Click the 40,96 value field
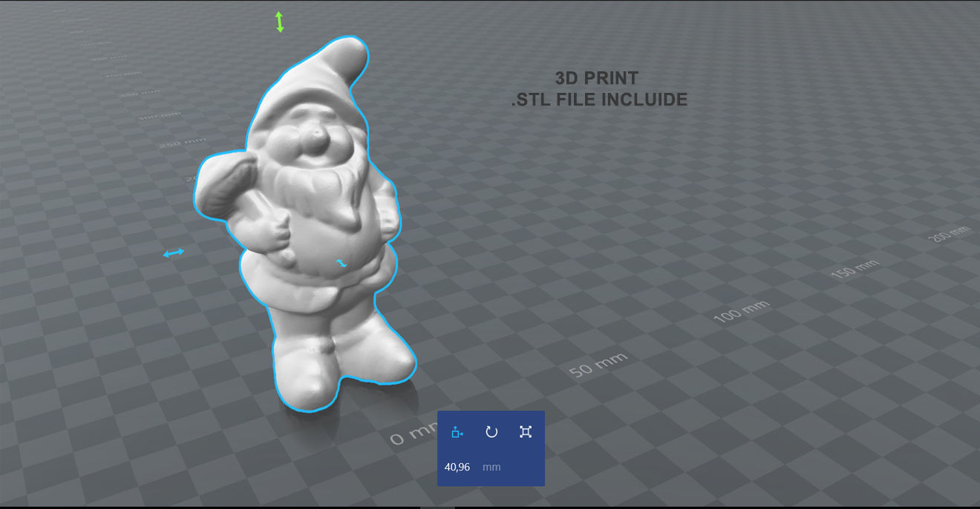This screenshot has width=980, height=509. point(457,467)
